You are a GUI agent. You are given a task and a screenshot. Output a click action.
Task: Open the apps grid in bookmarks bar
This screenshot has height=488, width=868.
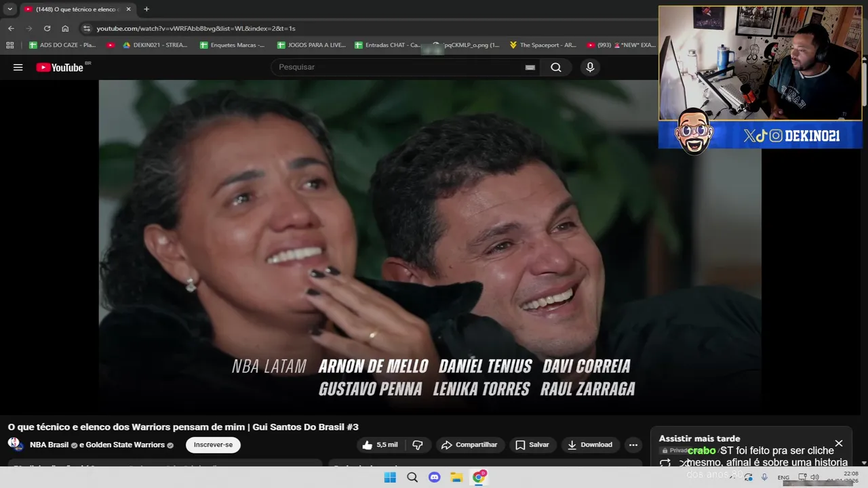coord(9,45)
